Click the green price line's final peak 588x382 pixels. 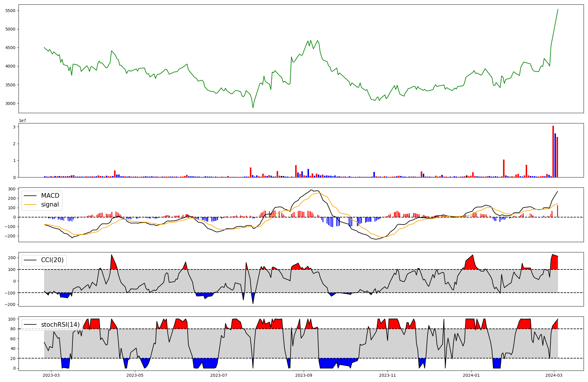[x=558, y=9]
